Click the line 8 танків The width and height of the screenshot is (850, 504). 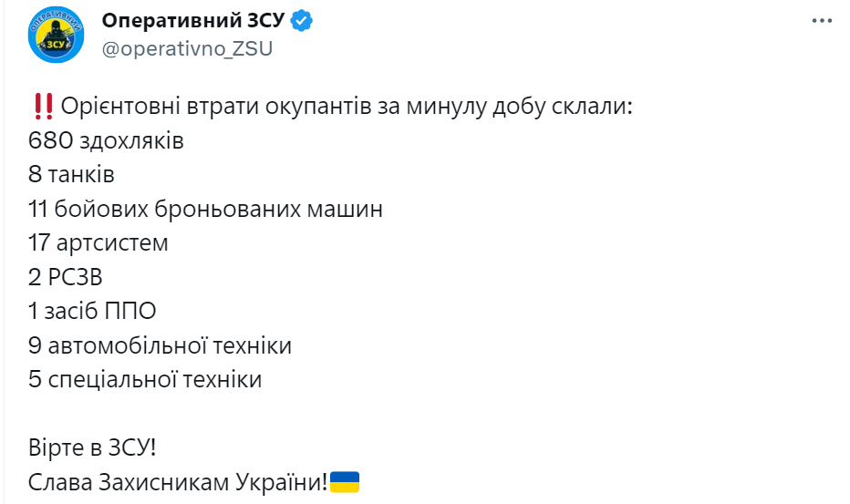[71, 174]
